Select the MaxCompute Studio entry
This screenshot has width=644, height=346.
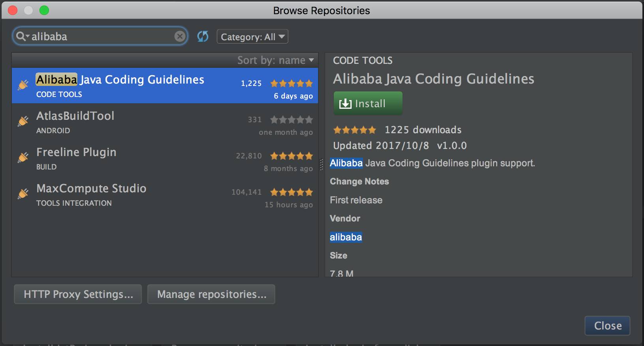point(165,194)
